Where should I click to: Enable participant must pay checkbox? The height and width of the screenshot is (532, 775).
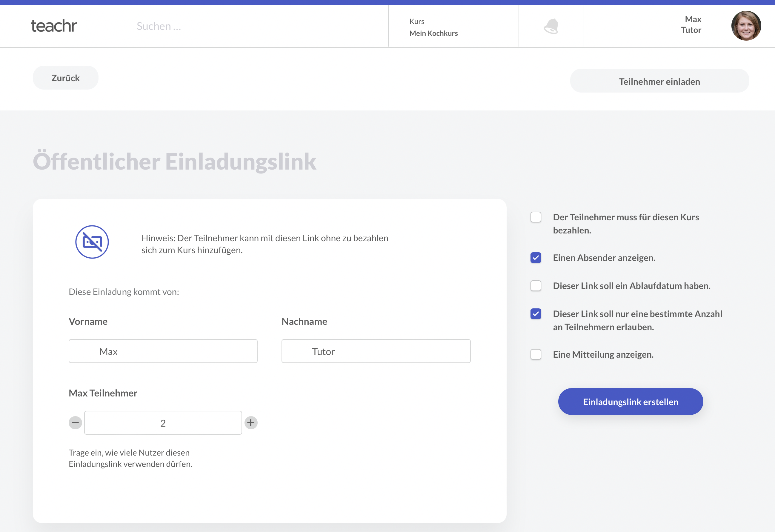click(536, 217)
